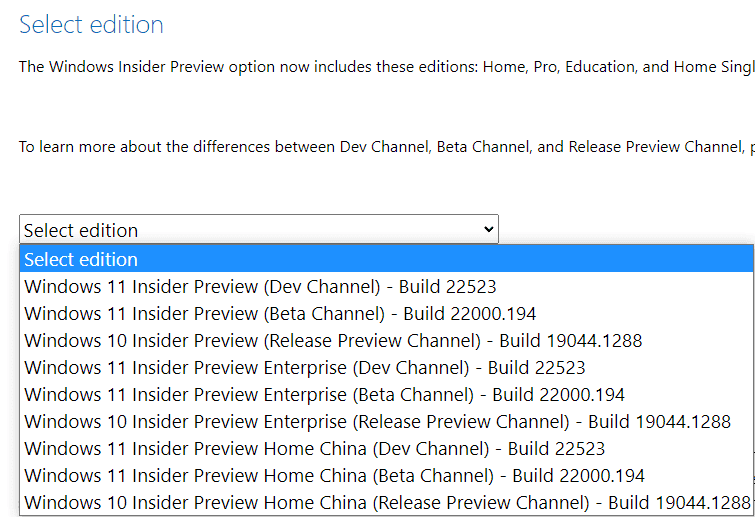Choose Windows 11 Enterprise Beta Channel Build 22000.194
Screen dimensions: 755x517
coord(387,394)
